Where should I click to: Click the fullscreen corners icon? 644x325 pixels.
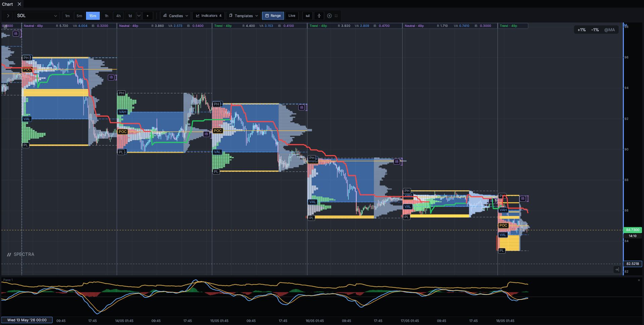[x=336, y=16]
